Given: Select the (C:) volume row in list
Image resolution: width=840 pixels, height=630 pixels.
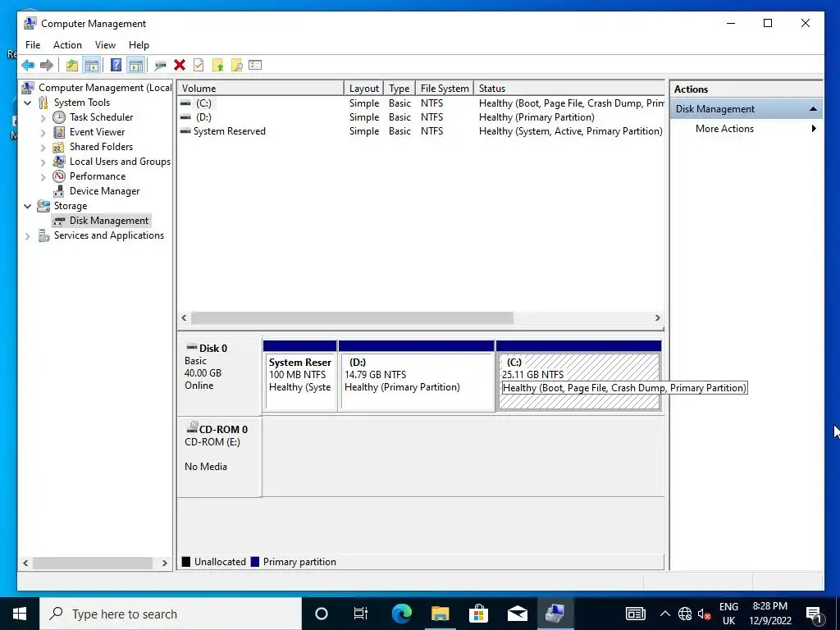Looking at the screenshot, I should (421, 103).
